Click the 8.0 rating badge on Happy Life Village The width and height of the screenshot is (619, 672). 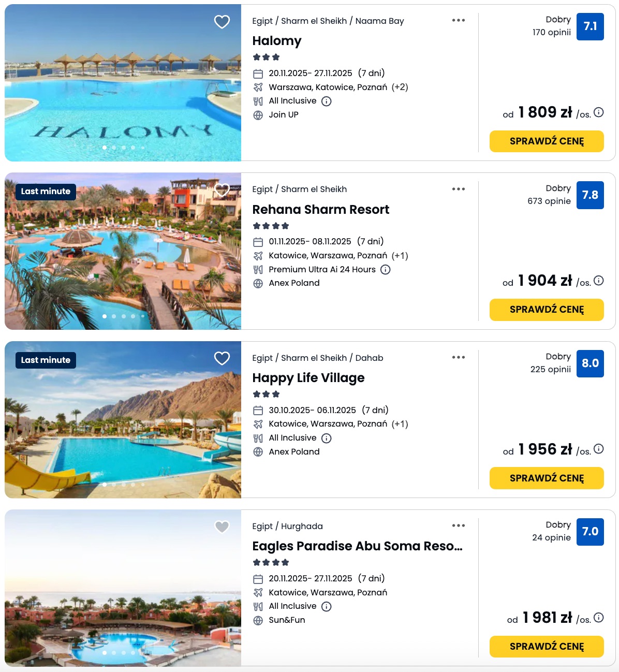(x=590, y=363)
